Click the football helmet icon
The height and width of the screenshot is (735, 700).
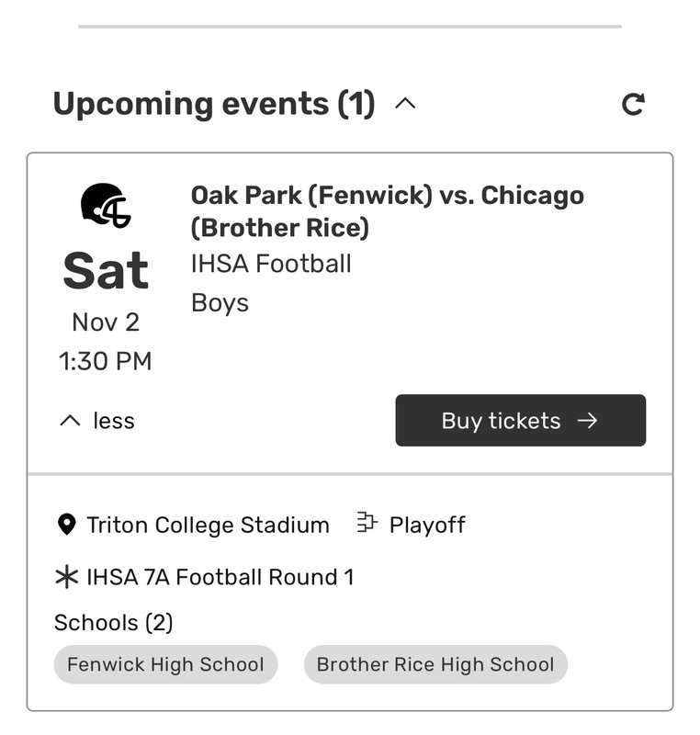106,205
